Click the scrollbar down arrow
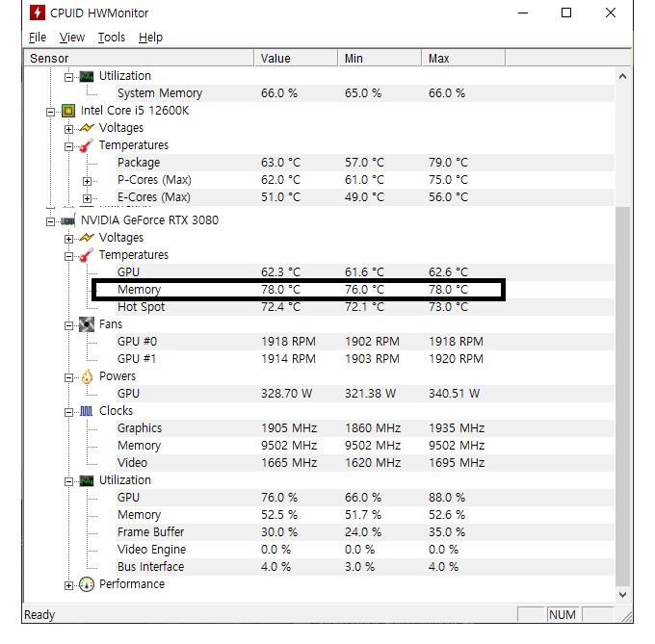 (x=622, y=594)
